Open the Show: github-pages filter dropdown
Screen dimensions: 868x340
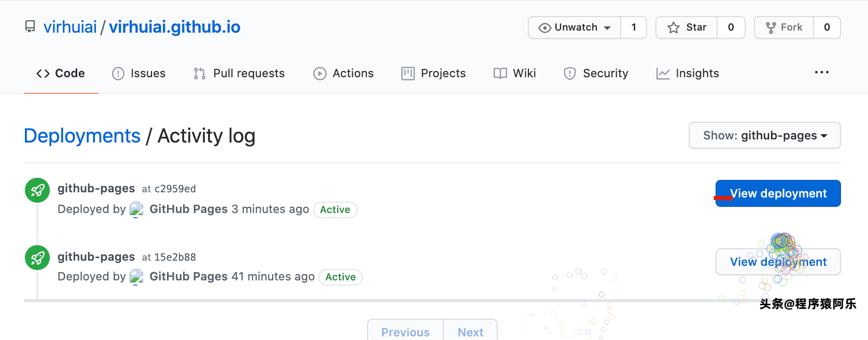click(765, 135)
